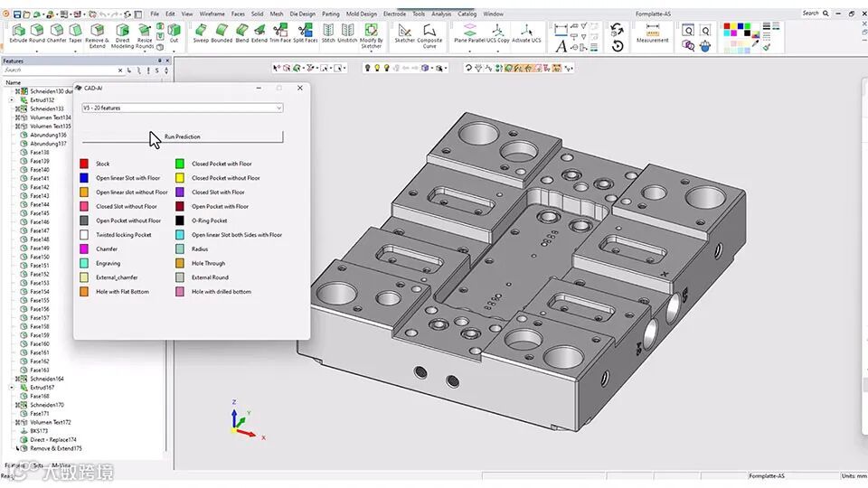Open the Electrode menu
The image size is (868, 488).
pos(395,14)
